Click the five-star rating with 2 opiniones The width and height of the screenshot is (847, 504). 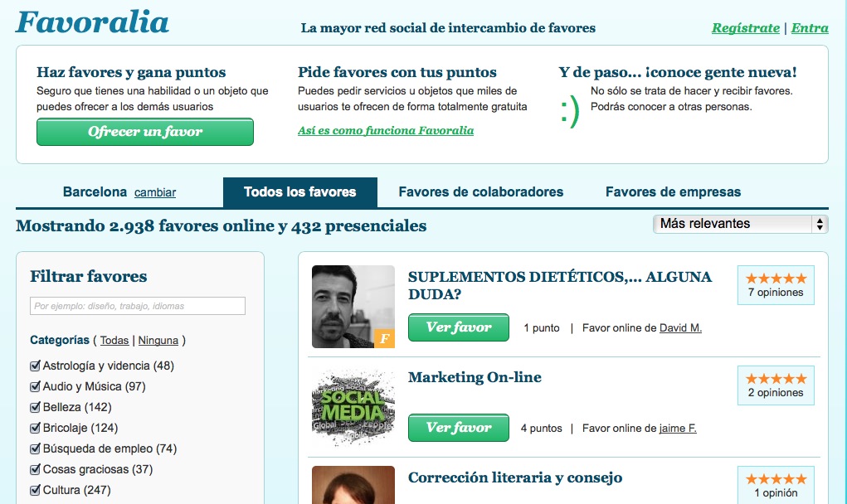[x=776, y=379]
